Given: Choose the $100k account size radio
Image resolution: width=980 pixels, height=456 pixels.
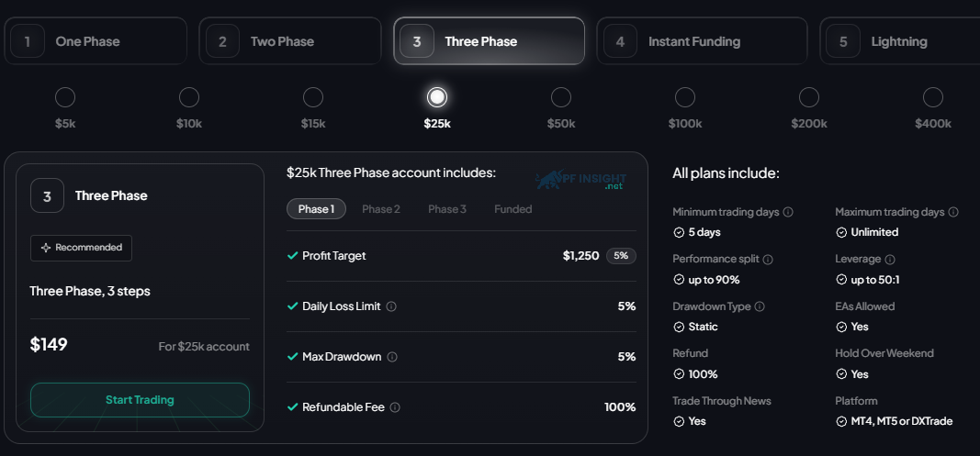Looking at the screenshot, I should (x=685, y=97).
